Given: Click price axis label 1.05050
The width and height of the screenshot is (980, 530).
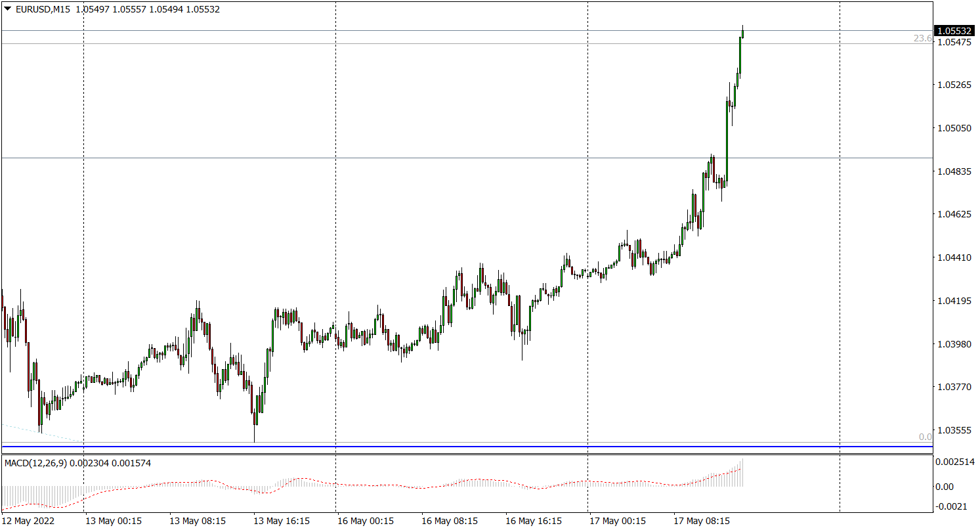Looking at the screenshot, I should 954,128.
